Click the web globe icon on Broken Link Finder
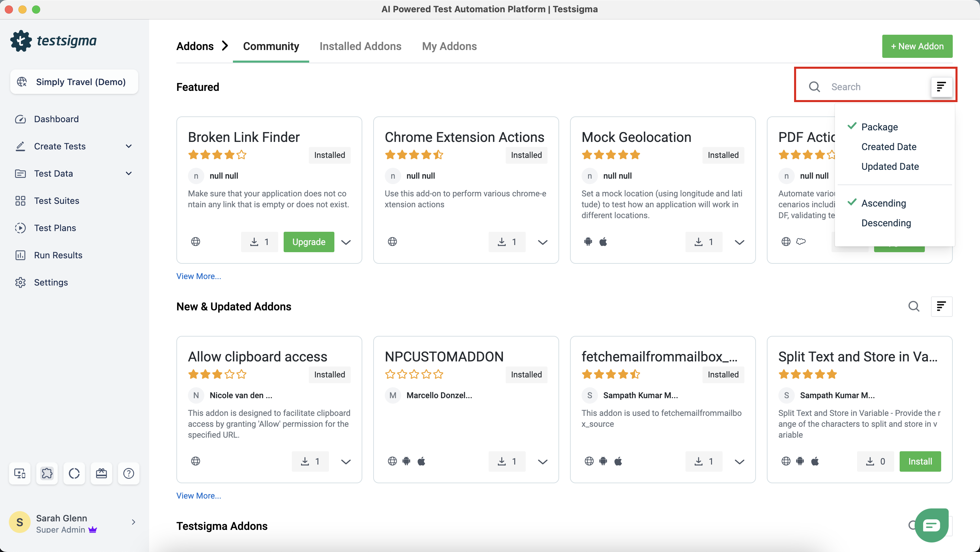Image resolution: width=980 pixels, height=552 pixels. pyautogui.click(x=195, y=242)
